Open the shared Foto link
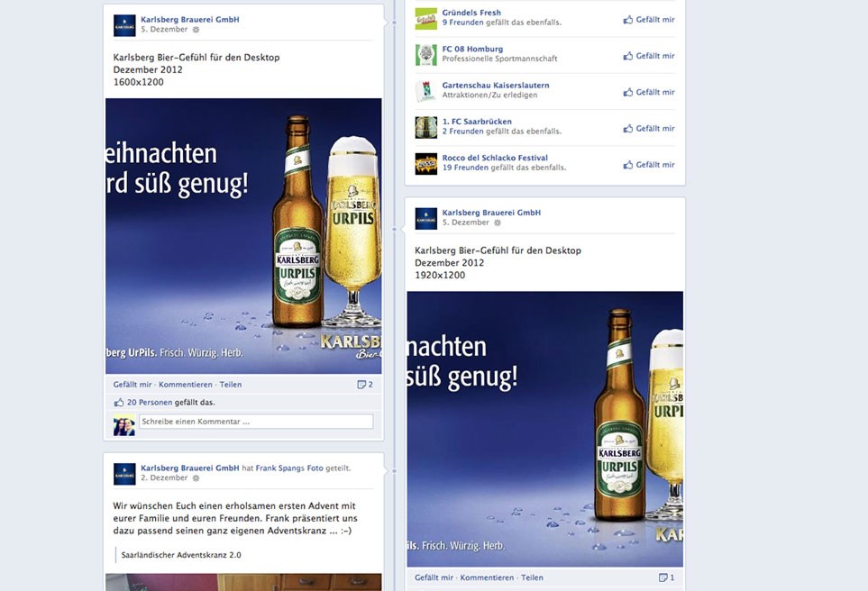Image resolution: width=868 pixels, height=591 pixels. click(x=315, y=468)
